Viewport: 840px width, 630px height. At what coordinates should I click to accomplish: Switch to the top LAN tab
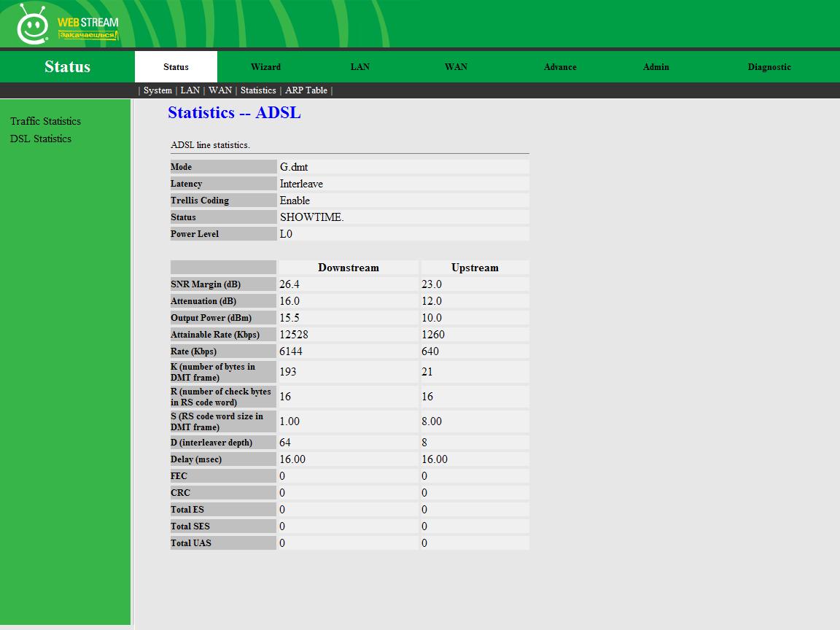point(359,67)
